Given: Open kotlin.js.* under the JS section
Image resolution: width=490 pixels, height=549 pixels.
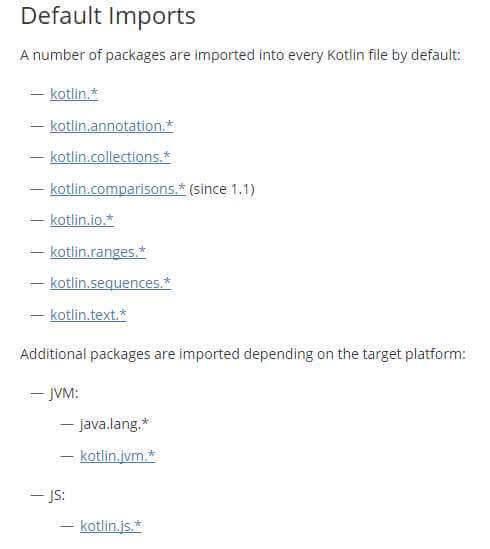Looking at the screenshot, I should click(x=111, y=526).
